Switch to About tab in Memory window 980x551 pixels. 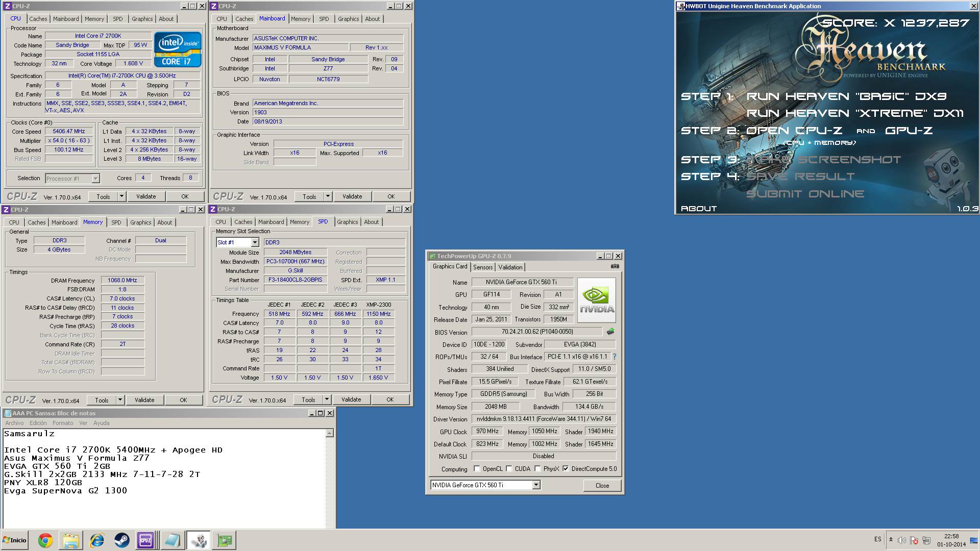point(164,222)
